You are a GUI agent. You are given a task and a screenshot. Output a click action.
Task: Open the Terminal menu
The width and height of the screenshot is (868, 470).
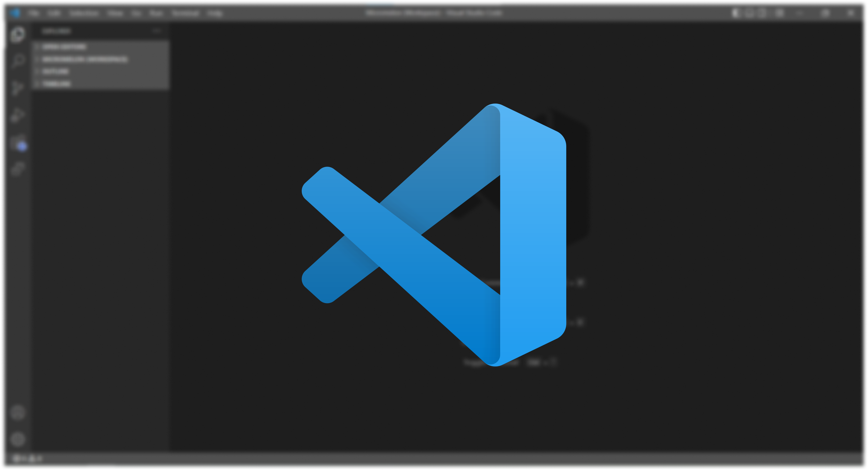(185, 13)
